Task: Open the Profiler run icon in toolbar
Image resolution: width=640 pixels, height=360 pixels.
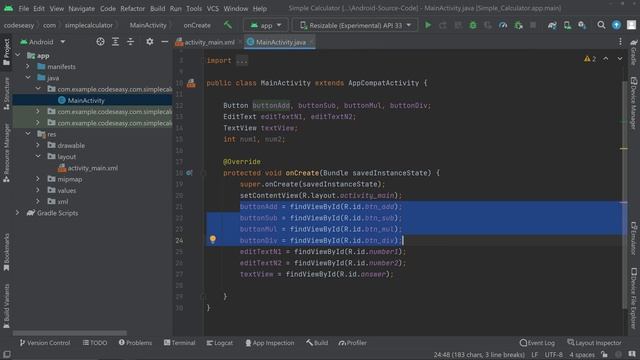Action: pyautogui.click(x=503, y=25)
